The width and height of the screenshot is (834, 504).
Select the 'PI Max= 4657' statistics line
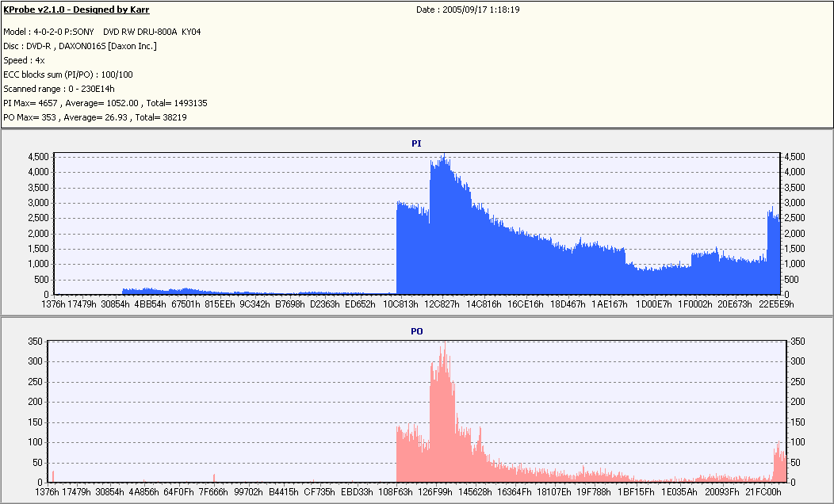coord(105,103)
